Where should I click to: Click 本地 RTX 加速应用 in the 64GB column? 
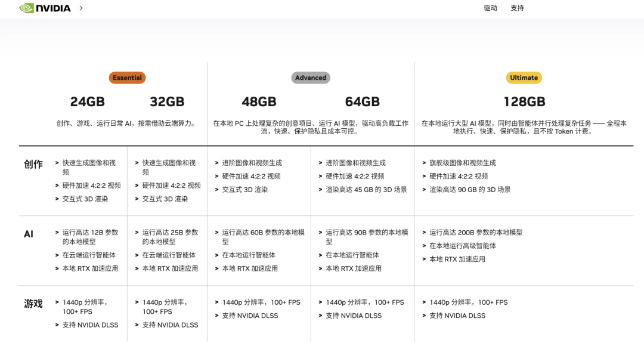(354, 268)
